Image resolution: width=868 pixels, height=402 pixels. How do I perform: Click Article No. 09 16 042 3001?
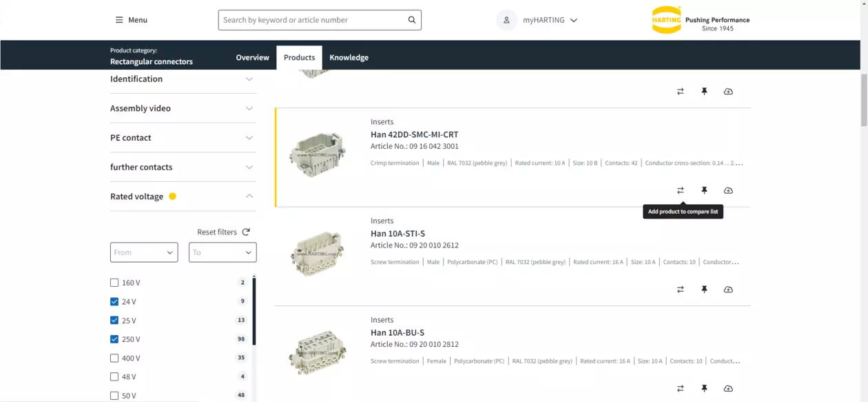pyautogui.click(x=414, y=146)
